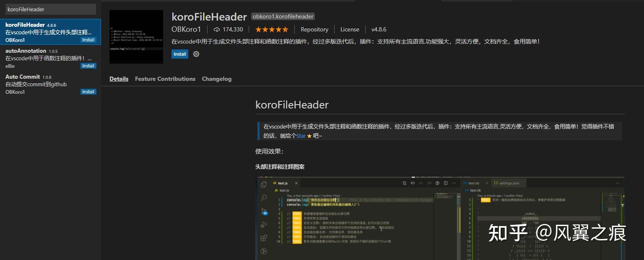Image resolution: width=644 pixels, height=260 pixels.
Task: Click the blue Install button in the extension header
Action: [x=180, y=54]
